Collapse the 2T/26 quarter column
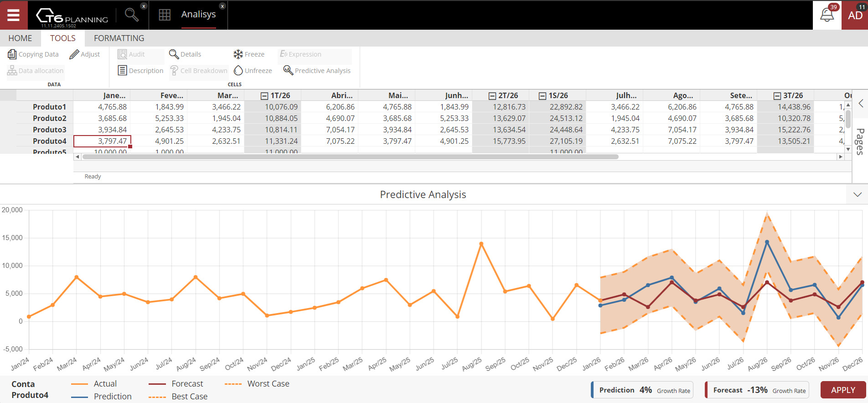868x403 pixels. coord(492,96)
